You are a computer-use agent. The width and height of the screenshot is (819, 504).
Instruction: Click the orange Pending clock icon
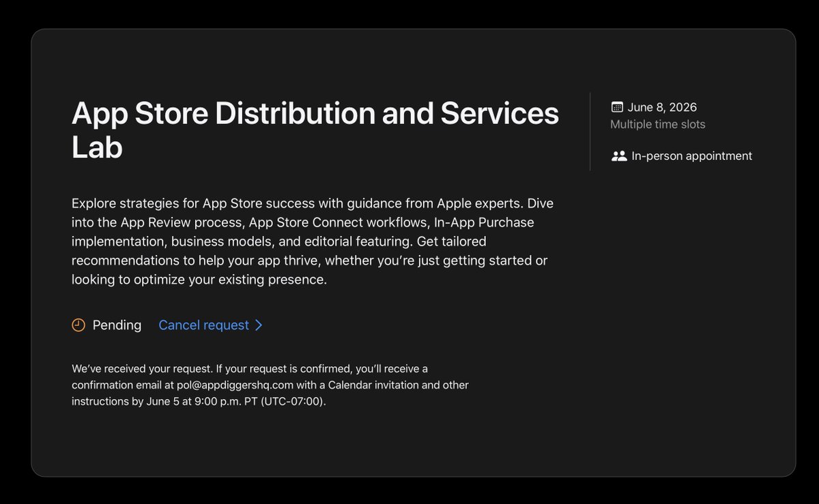(x=78, y=325)
